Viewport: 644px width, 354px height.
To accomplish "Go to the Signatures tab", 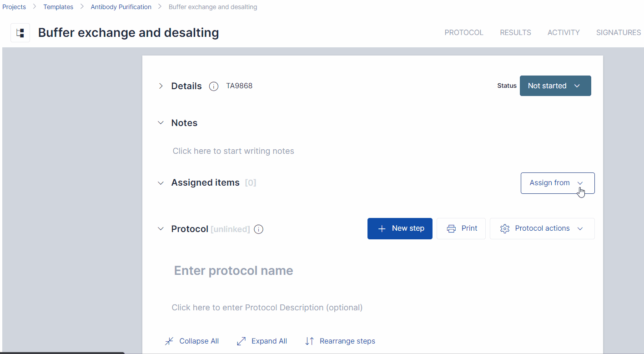I will point(619,33).
